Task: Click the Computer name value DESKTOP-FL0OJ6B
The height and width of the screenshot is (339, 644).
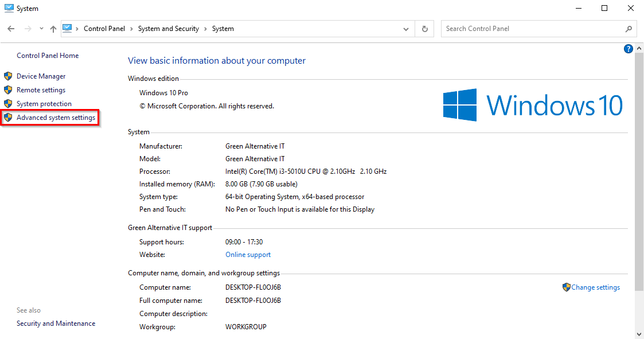Action: coord(253,287)
